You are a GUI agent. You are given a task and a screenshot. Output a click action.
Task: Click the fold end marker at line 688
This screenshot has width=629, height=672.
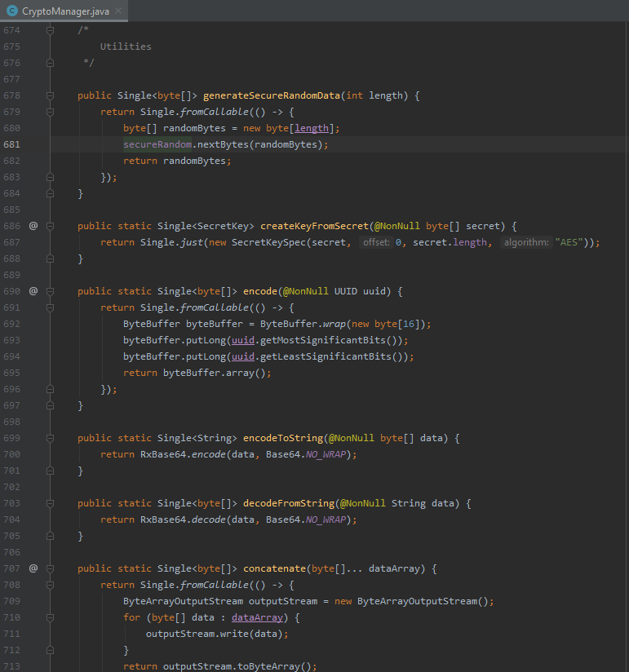[x=50, y=259]
